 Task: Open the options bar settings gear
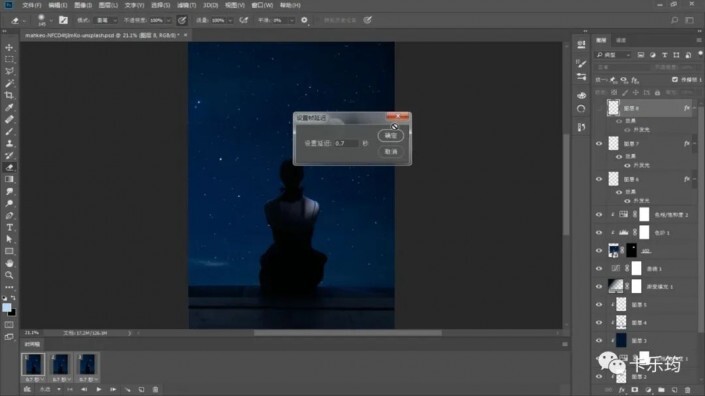[304, 20]
